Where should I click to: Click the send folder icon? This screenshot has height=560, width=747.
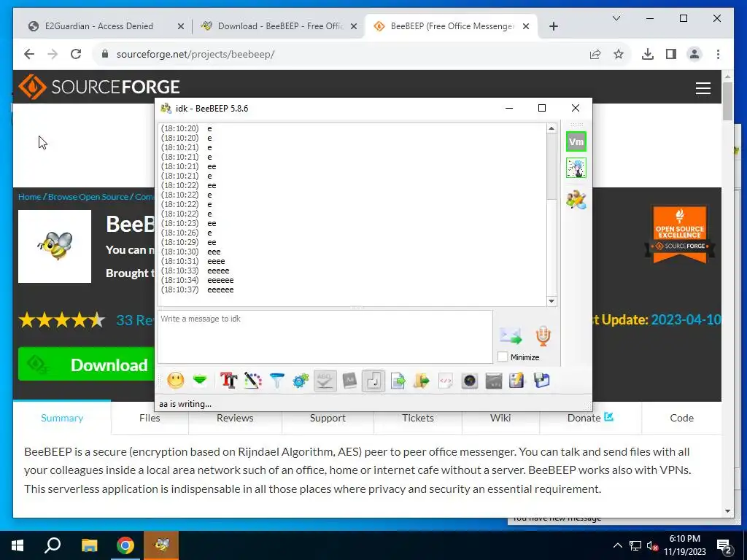pos(422,381)
